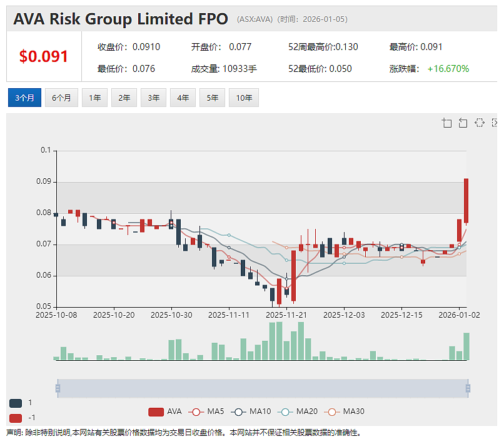Image resolution: width=504 pixels, height=444 pixels.
Task: Click the 52周最高价:0.130 value
Action: tap(323, 47)
